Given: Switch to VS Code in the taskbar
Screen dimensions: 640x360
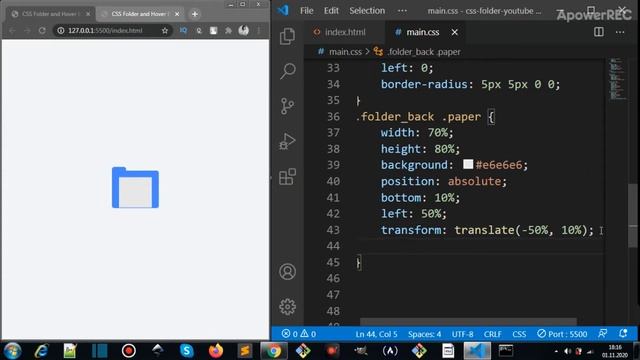Looking at the screenshot, I should coord(477,351).
